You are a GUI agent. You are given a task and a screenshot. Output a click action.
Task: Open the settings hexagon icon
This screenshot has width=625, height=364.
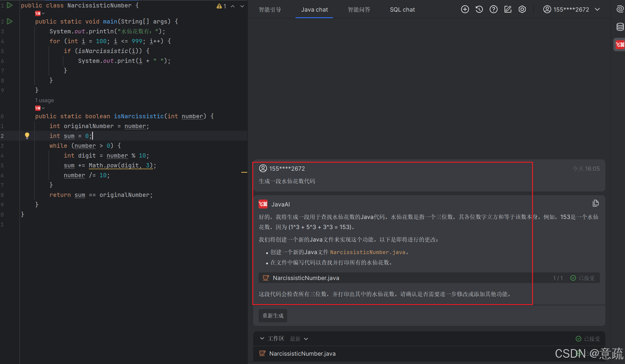pyautogui.click(x=522, y=10)
